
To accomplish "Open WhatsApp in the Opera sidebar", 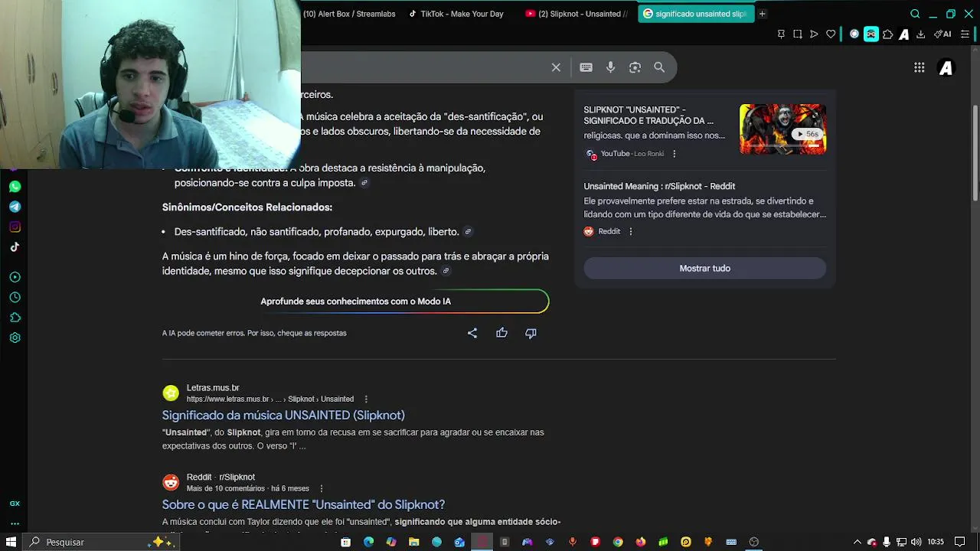I will click(x=15, y=187).
